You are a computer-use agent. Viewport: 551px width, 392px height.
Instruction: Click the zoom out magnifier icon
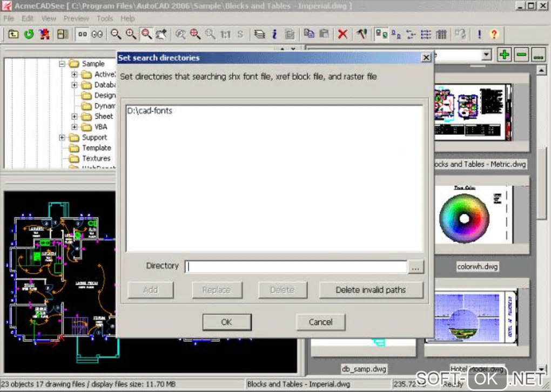(x=116, y=34)
